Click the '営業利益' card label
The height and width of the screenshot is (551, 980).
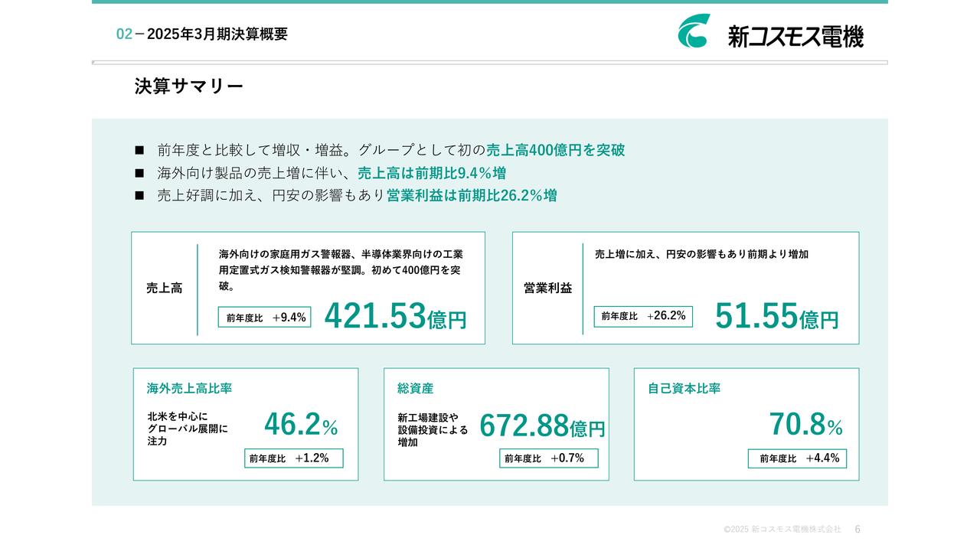(547, 289)
